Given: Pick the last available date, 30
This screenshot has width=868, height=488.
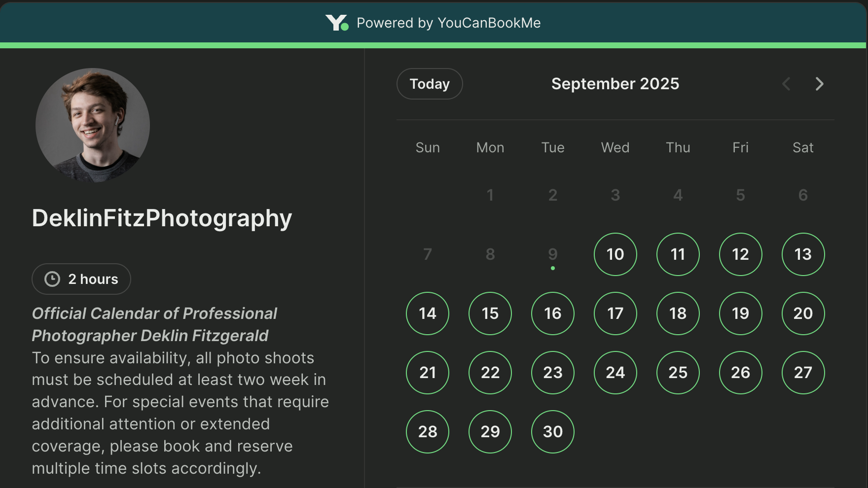Looking at the screenshot, I should tap(552, 432).
